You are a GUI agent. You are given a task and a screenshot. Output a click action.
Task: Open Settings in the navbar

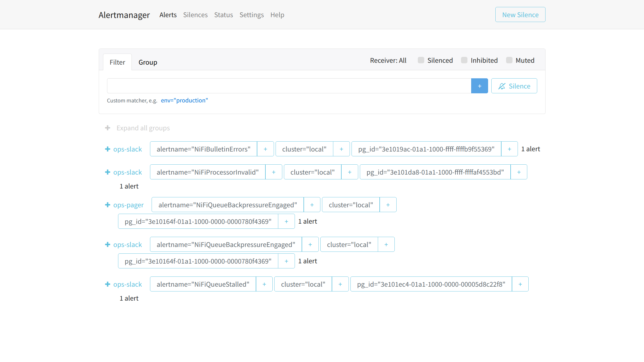click(x=252, y=15)
